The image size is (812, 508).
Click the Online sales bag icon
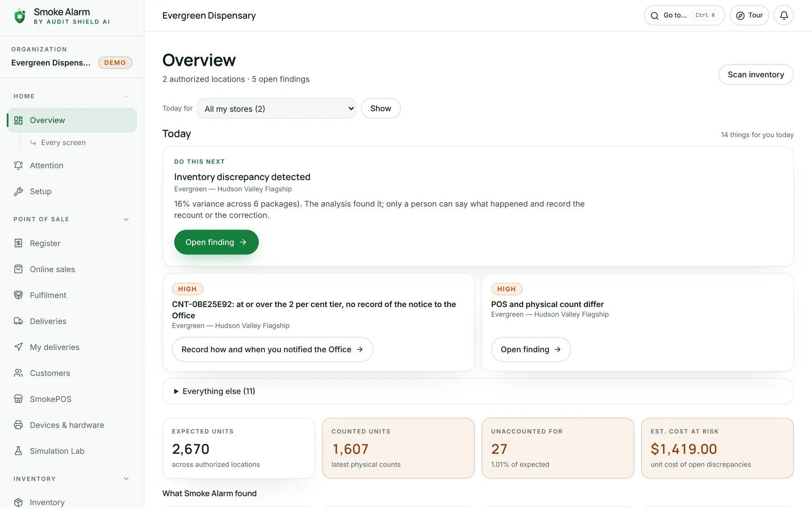coord(18,269)
